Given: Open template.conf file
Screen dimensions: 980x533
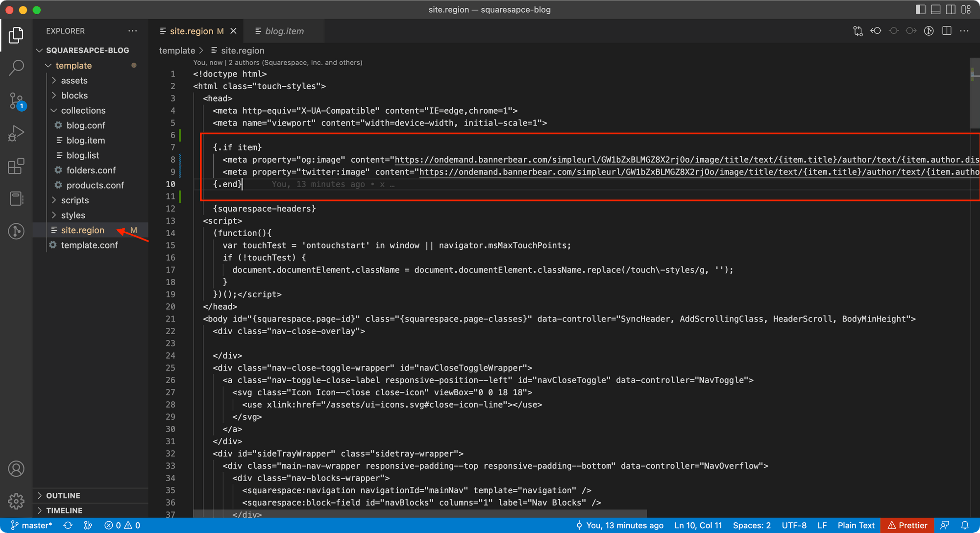Looking at the screenshot, I should [89, 245].
